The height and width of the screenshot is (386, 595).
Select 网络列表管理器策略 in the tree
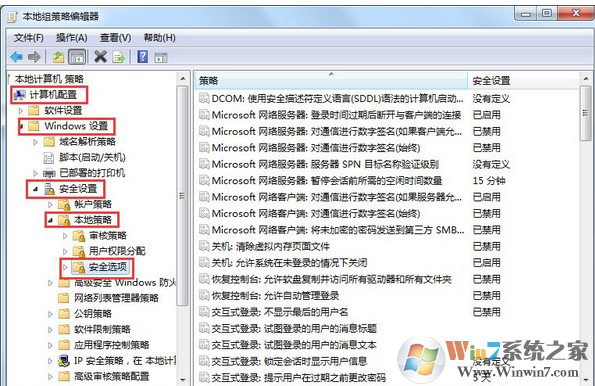coord(116,298)
